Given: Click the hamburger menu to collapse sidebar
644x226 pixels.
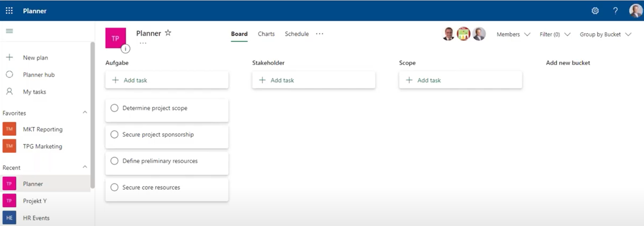Looking at the screenshot, I should coord(9,31).
